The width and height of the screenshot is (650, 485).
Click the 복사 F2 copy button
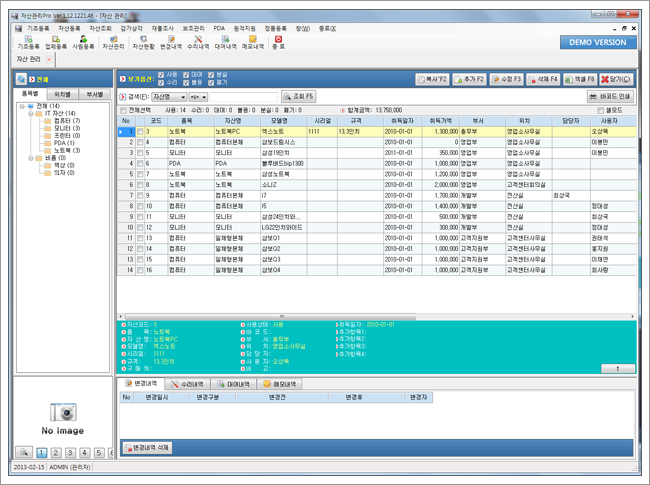(x=432, y=79)
